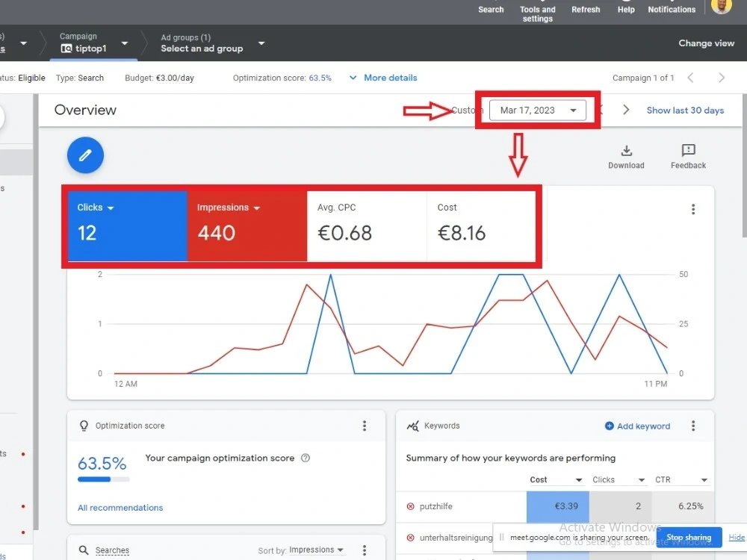Image resolution: width=747 pixels, height=560 pixels.
Task: Click Optimization score 63.5% in header
Action: point(282,78)
